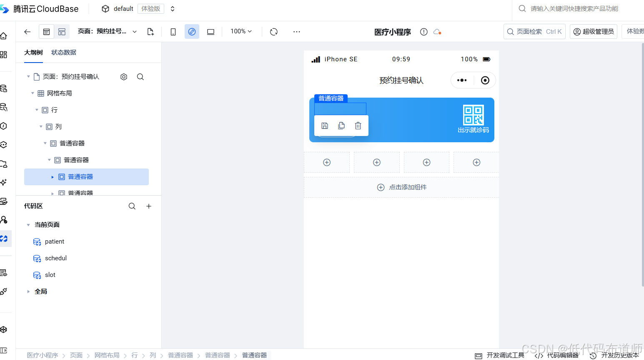Viewport: 644px width, 360px height.
Task: Delete the selected container with trash icon
Action: pos(358,125)
